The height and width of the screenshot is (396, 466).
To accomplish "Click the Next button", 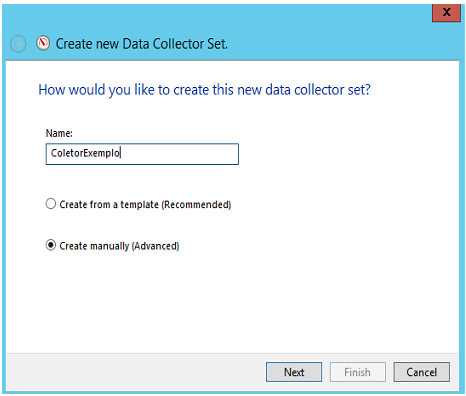I will 294,372.
